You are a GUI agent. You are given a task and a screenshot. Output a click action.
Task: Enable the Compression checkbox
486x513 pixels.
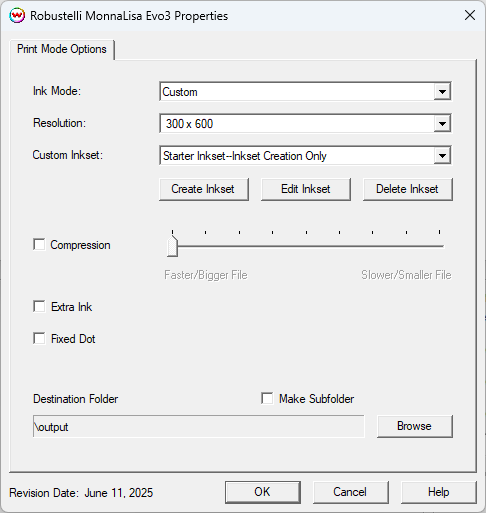point(39,244)
